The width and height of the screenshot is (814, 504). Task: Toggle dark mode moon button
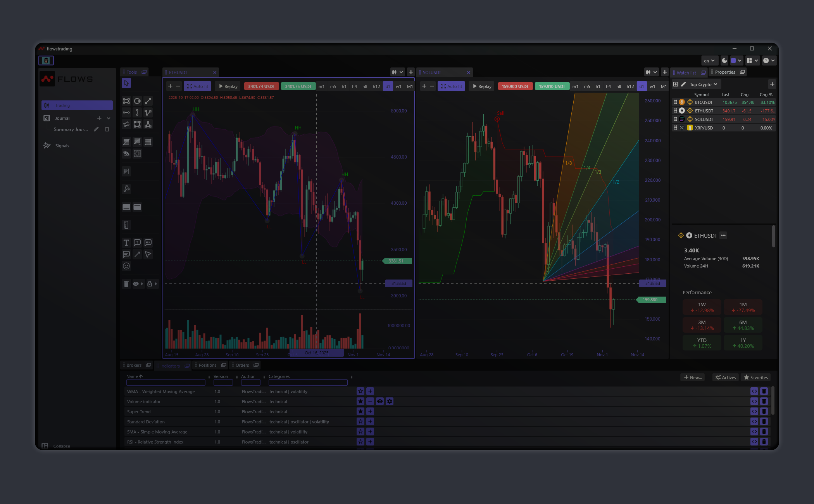(x=724, y=60)
